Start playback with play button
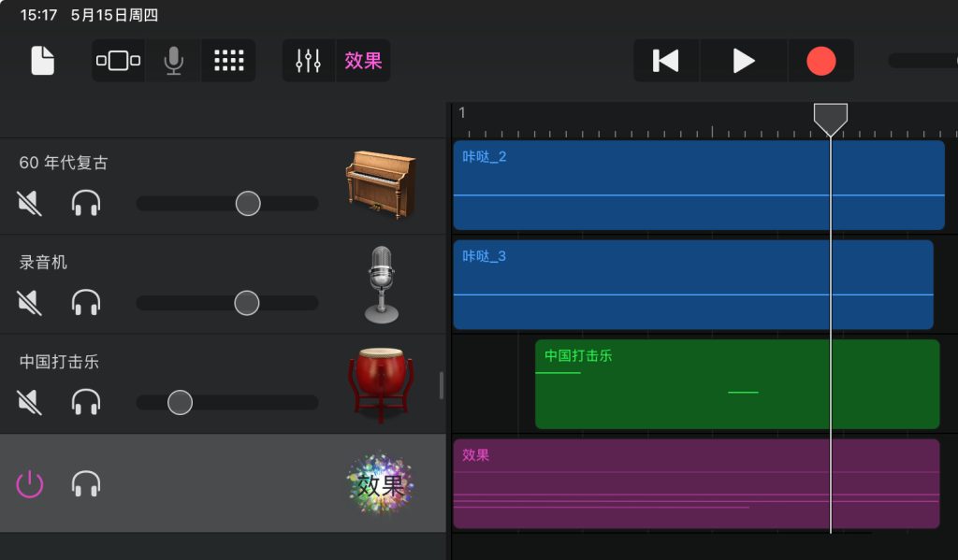Viewport: 958px width, 560px height. point(744,61)
